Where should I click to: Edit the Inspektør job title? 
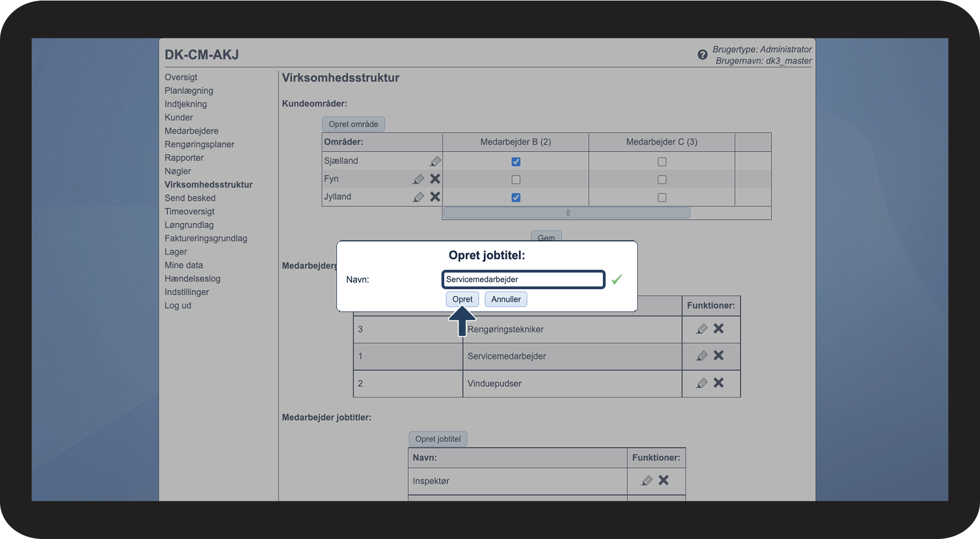coord(647,480)
